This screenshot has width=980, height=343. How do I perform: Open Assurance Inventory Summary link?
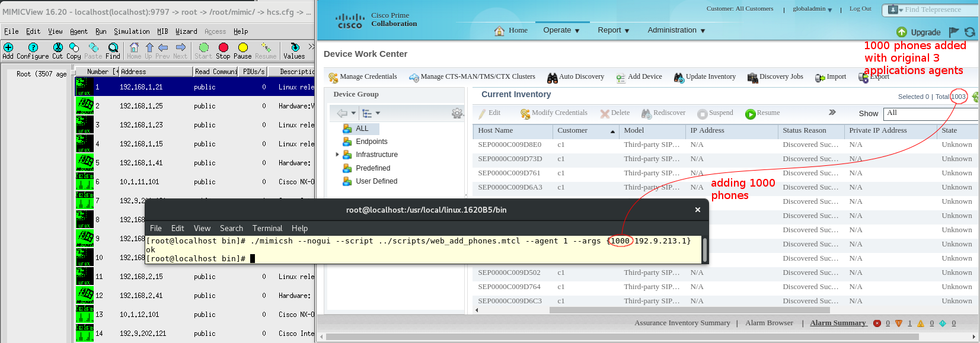click(682, 323)
